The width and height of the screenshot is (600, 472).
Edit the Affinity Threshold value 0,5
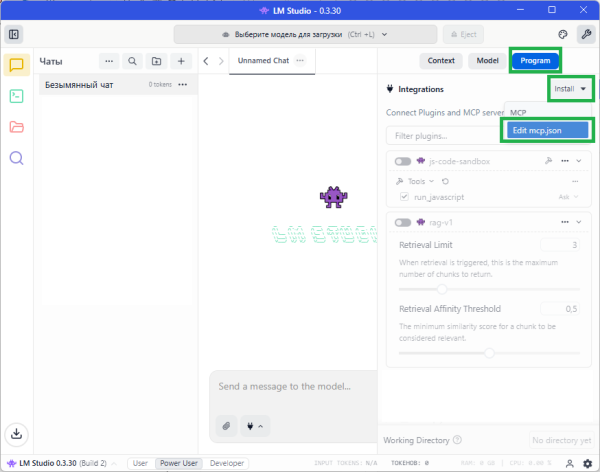560,309
